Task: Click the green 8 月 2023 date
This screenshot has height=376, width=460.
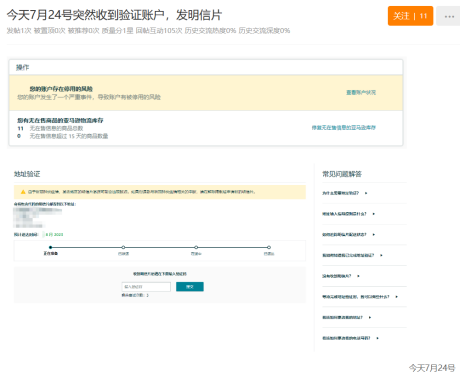Action: pyautogui.click(x=54, y=235)
